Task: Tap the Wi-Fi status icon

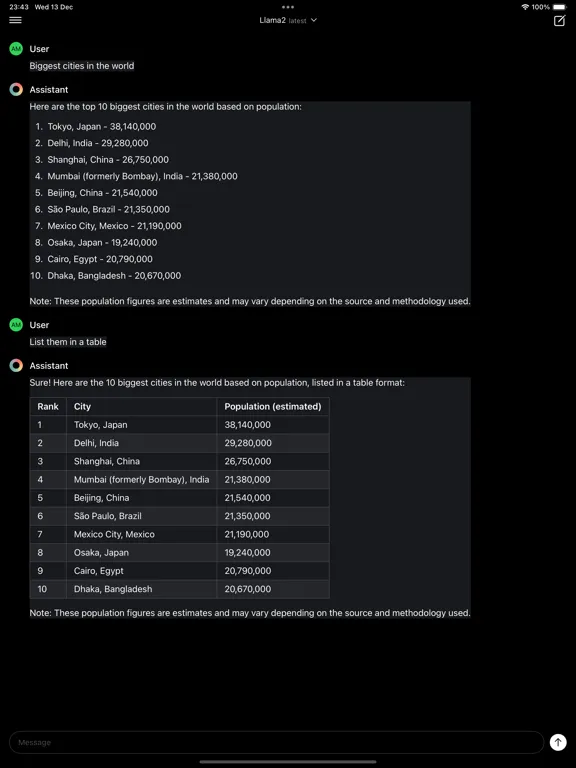Action: coord(525,7)
